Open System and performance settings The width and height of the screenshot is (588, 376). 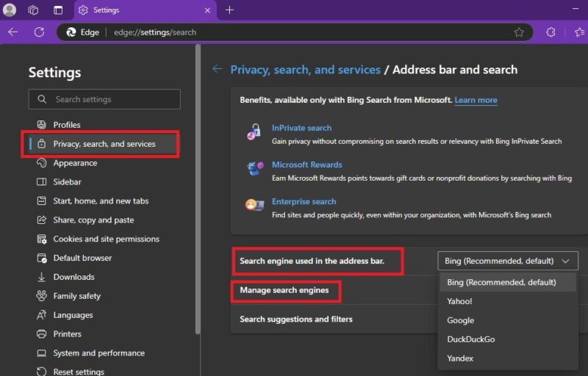(99, 353)
